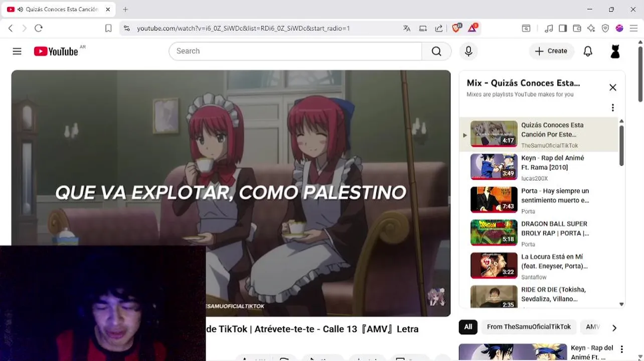The height and width of the screenshot is (361, 644).
Task: Click the address bar URL
Action: click(x=243, y=29)
